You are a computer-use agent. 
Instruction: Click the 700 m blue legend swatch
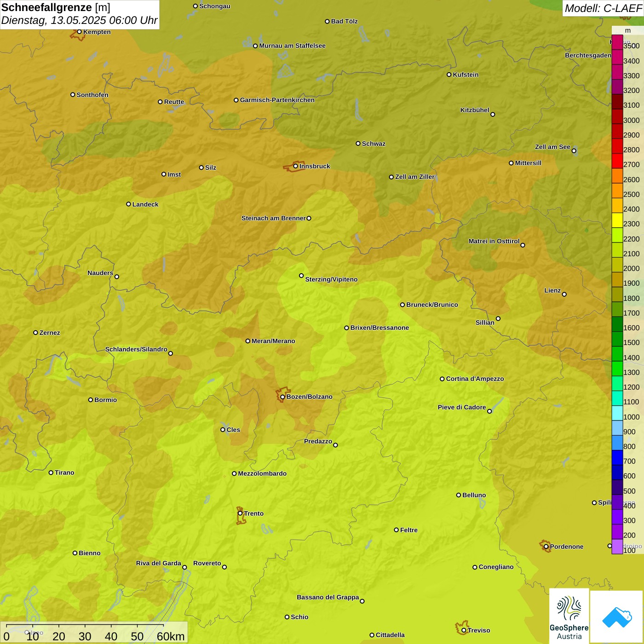coord(617,458)
